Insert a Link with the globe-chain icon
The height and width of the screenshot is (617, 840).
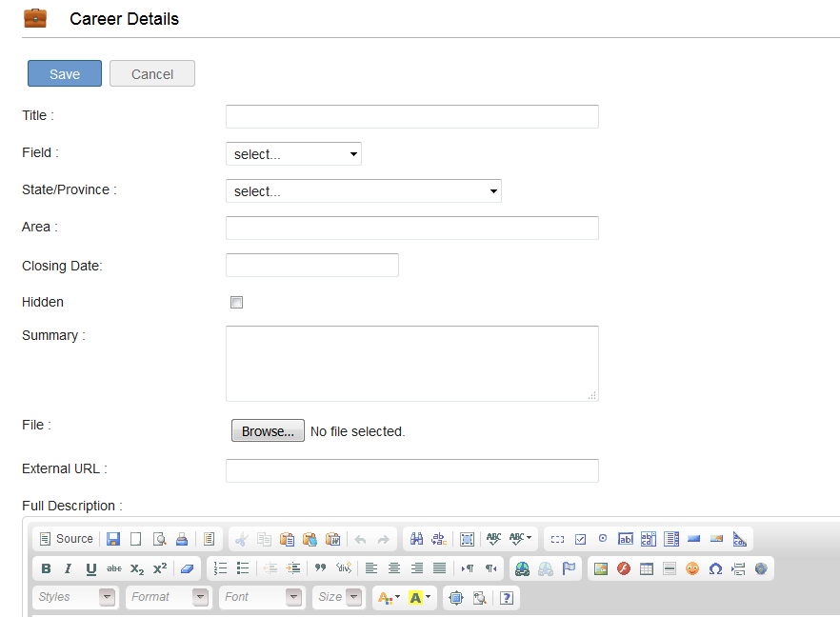[x=522, y=568]
